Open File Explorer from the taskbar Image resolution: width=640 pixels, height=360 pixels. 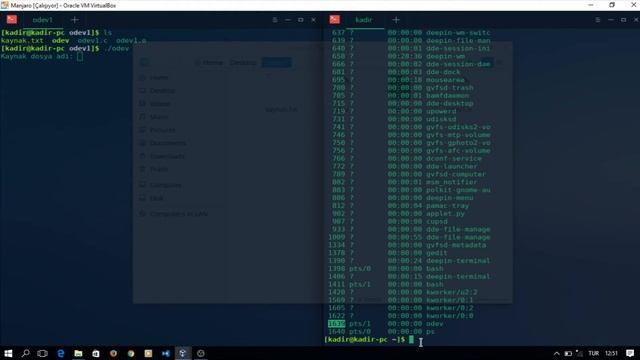coord(78,353)
